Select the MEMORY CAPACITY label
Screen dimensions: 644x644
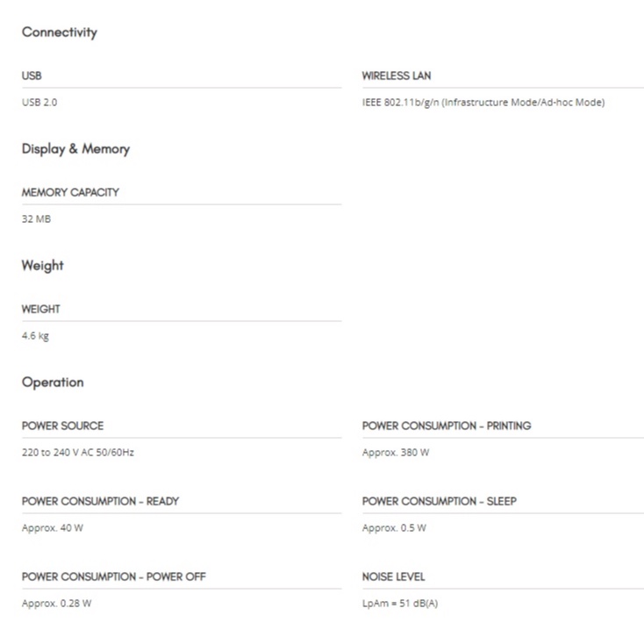pyautogui.click(x=70, y=192)
